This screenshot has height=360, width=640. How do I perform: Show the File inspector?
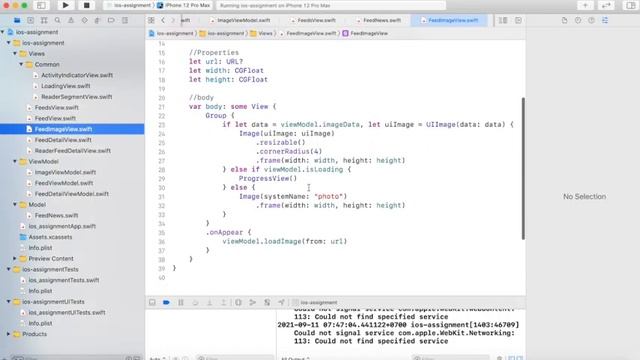[564, 20]
